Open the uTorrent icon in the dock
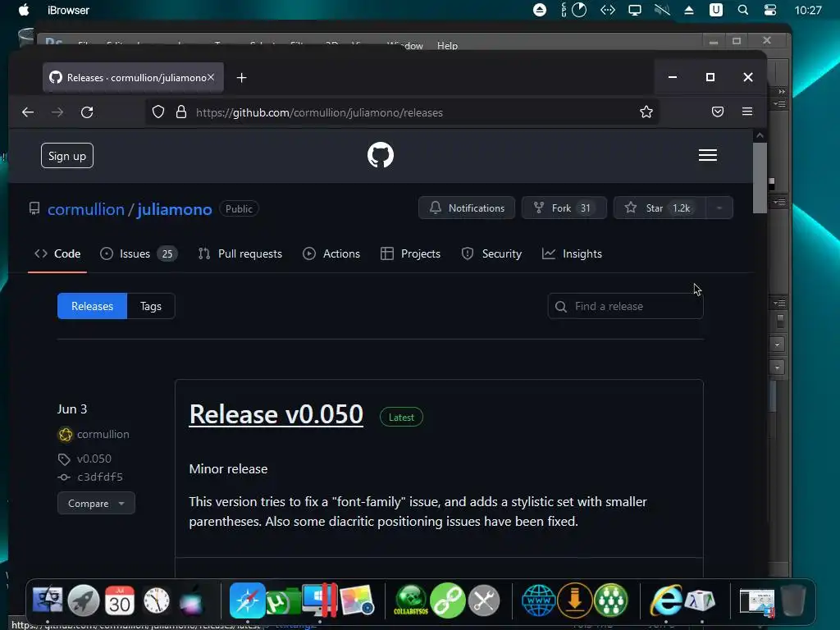Image resolution: width=840 pixels, height=630 pixels. [x=283, y=601]
